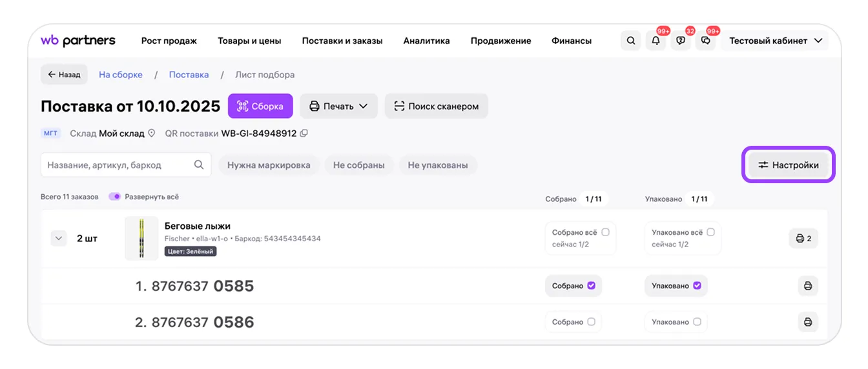
Task: Copy the QR поставки code WB-GI-84948912
Action: (304, 134)
